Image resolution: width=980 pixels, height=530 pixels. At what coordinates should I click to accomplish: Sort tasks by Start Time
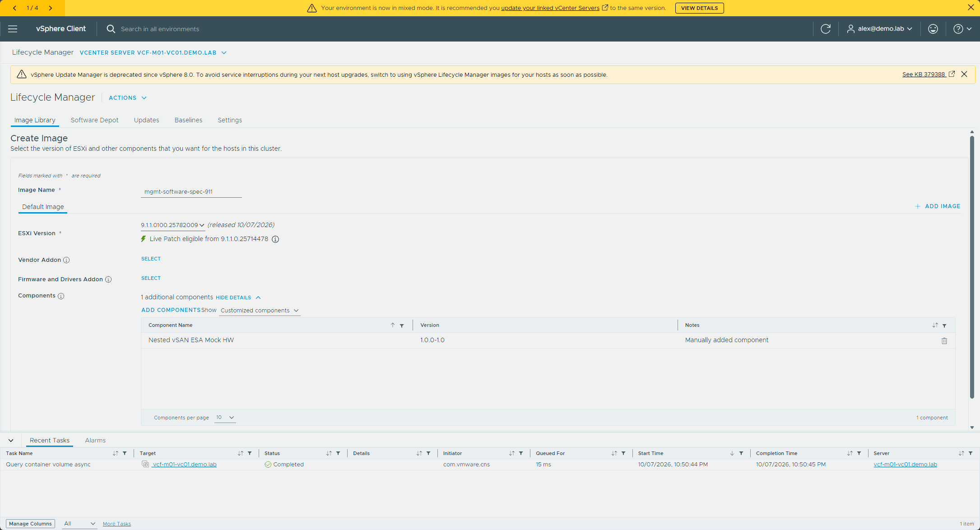click(x=732, y=453)
